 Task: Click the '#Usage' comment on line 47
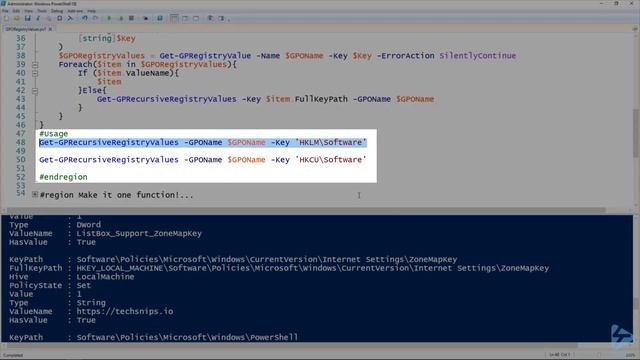(53, 134)
